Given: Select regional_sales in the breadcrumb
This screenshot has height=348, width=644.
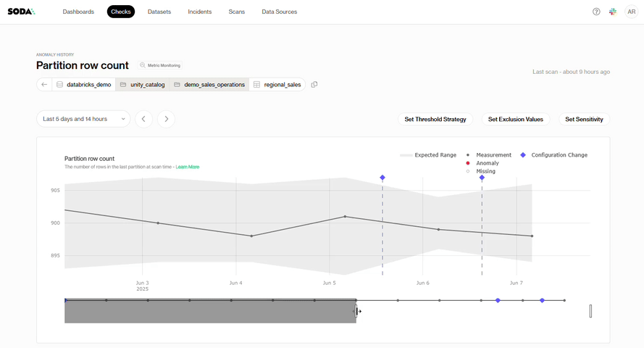Looking at the screenshot, I should [x=277, y=85].
